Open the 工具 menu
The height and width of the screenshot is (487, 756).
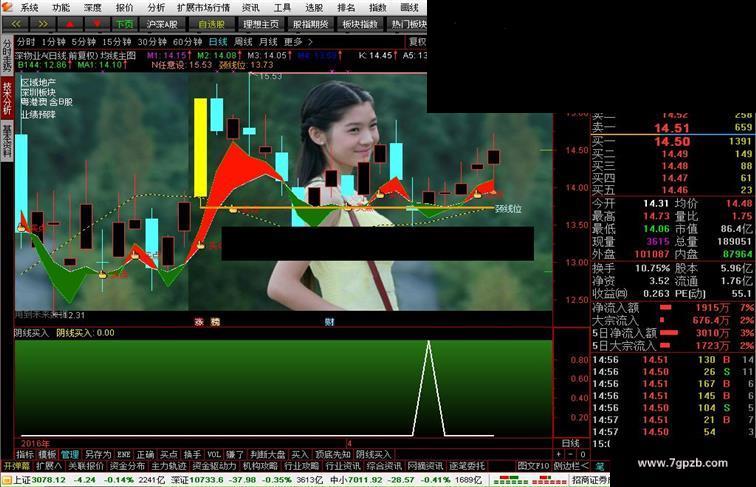click(x=282, y=7)
